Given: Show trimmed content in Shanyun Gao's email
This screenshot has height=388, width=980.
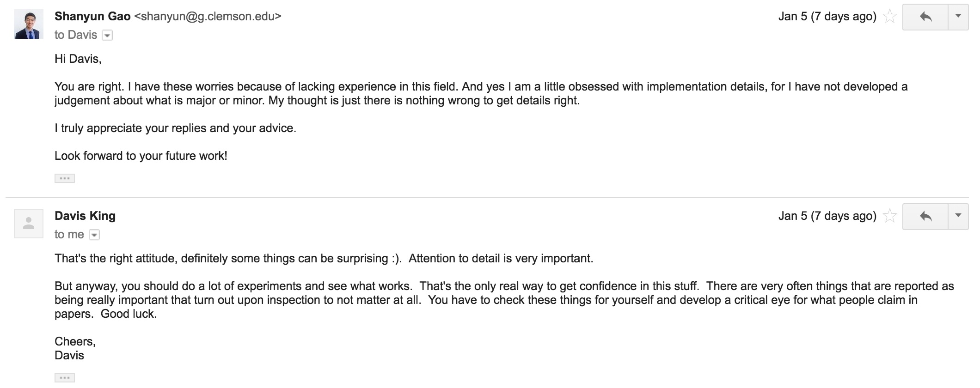Looking at the screenshot, I should pyautogui.click(x=64, y=178).
